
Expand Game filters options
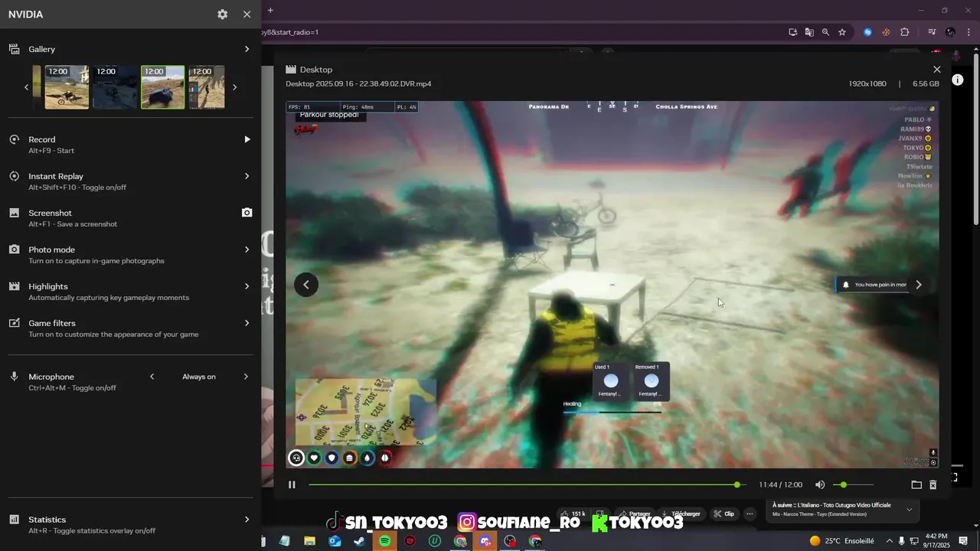[247, 323]
